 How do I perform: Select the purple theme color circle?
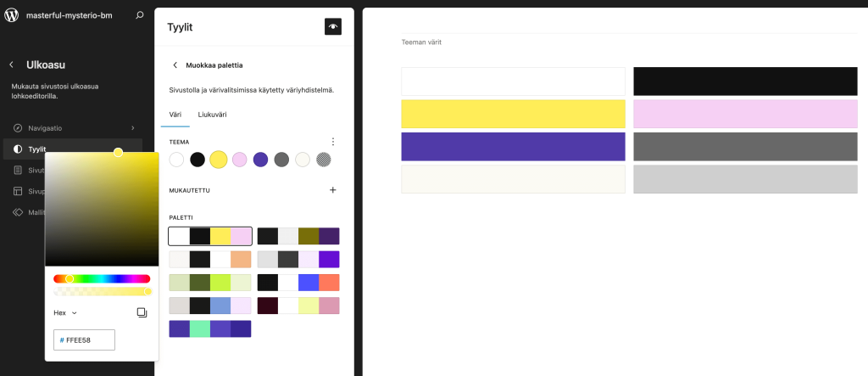point(261,160)
